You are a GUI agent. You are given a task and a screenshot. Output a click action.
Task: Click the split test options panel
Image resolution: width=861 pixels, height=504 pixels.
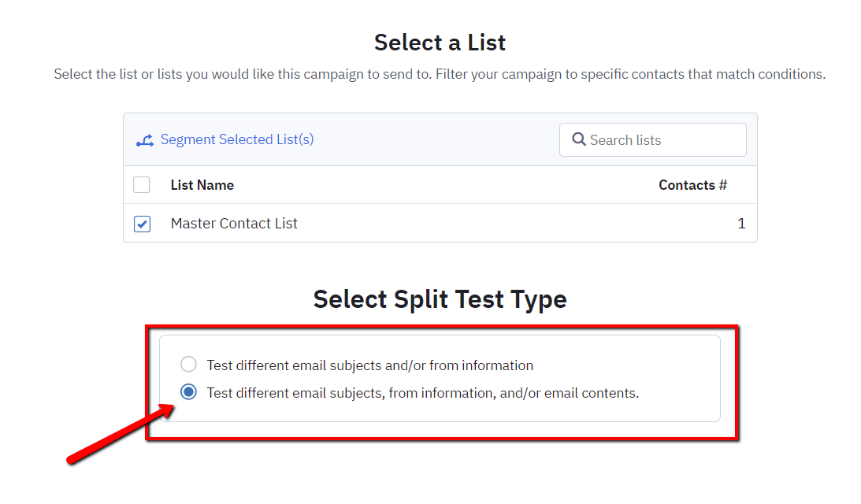point(441,378)
